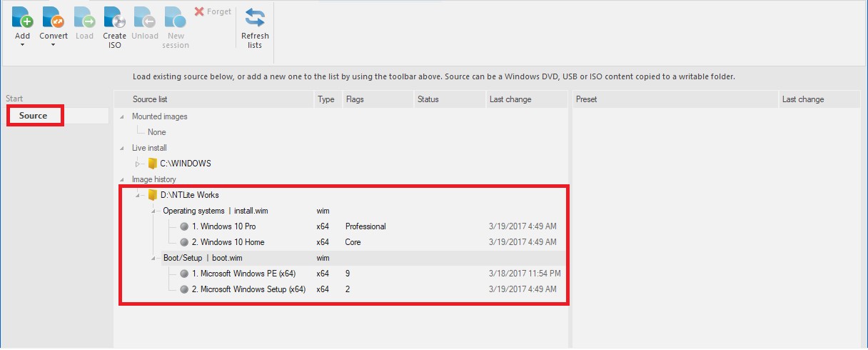The height and width of the screenshot is (350, 868).
Task: Open the Add button dropdown arrow
Action: pos(22,45)
